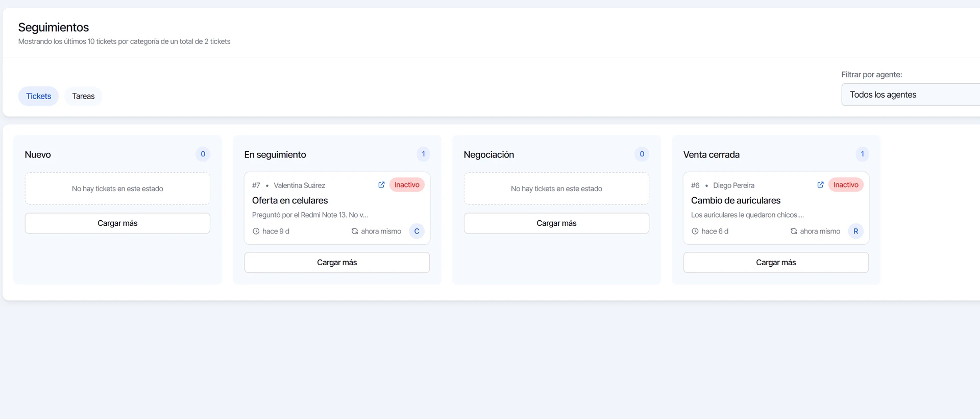Viewport: 980px width, 419px height.
Task: Click customer name Diego Pereira
Action: pyautogui.click(x=733, y=185)
